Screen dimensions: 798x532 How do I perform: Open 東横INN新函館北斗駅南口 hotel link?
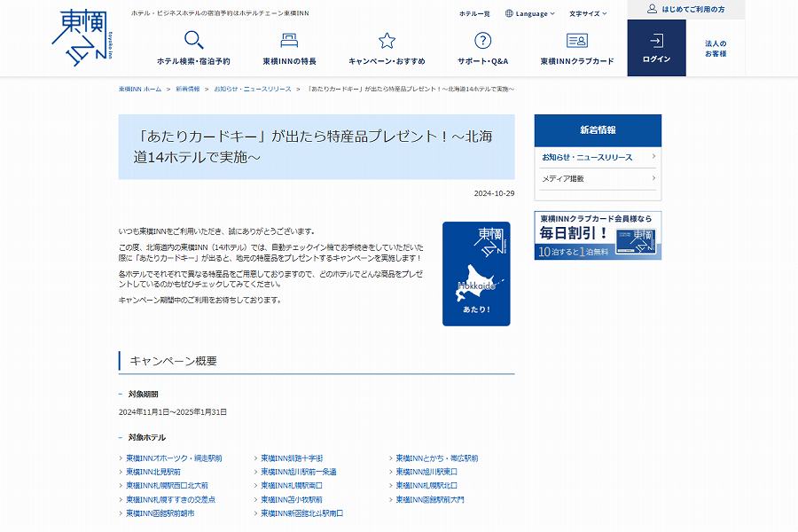(x=302, y=513)
